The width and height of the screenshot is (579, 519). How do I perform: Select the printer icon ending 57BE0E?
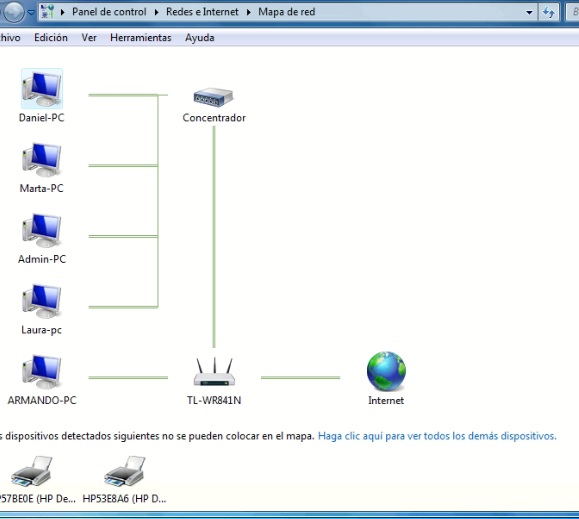coord(31,472)
